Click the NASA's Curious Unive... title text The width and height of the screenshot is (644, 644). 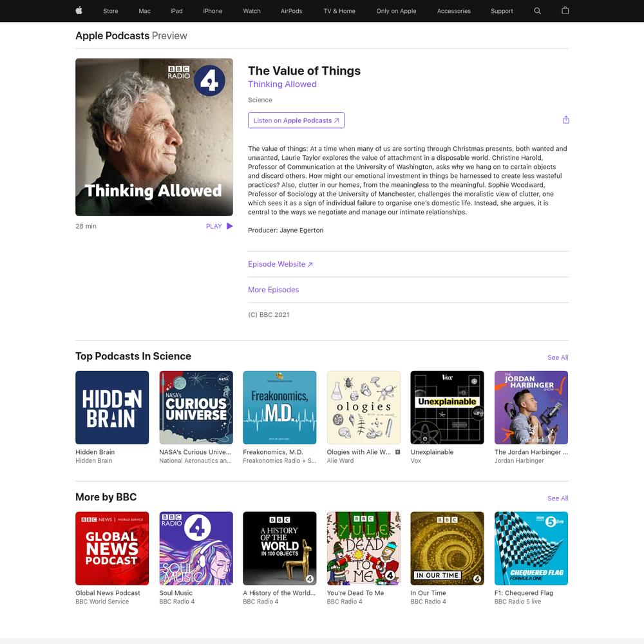tap(195, 452)
